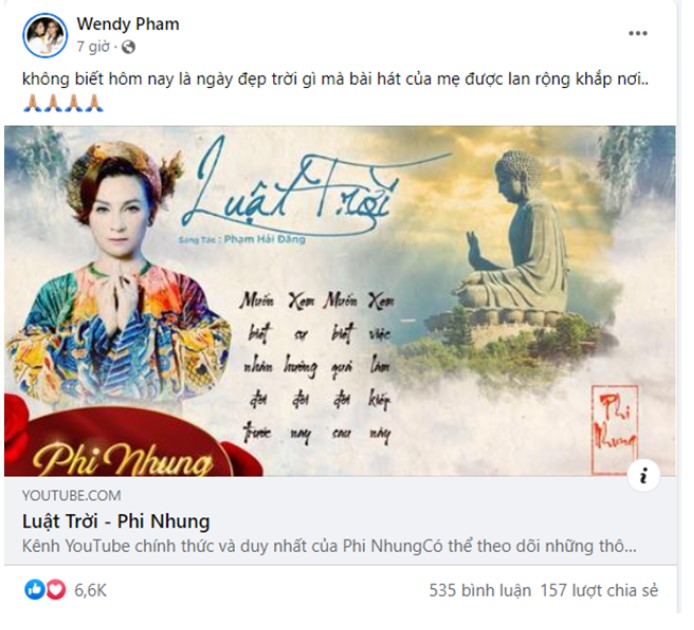The height and width of the screenshot is (630, 694).
Task: Open the Luật Trời video thumbnail image
Action: pyautogui.click(x=340, y=301)
